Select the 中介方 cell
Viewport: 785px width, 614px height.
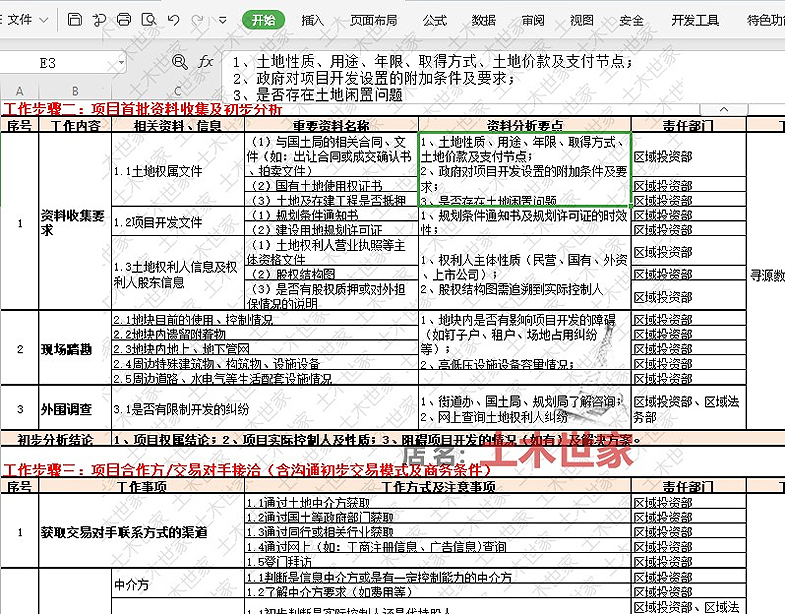[x=178, y=583]
